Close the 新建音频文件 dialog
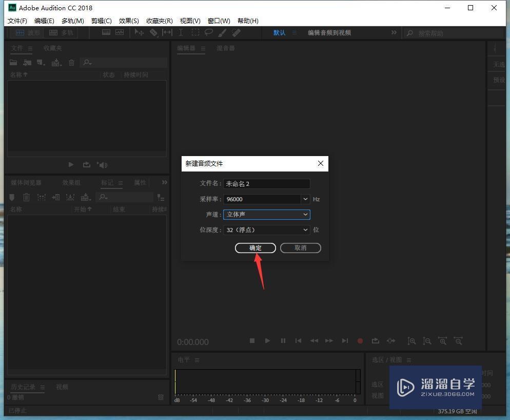Viewport: 510px width, 420px height. [x=320, y=163]
